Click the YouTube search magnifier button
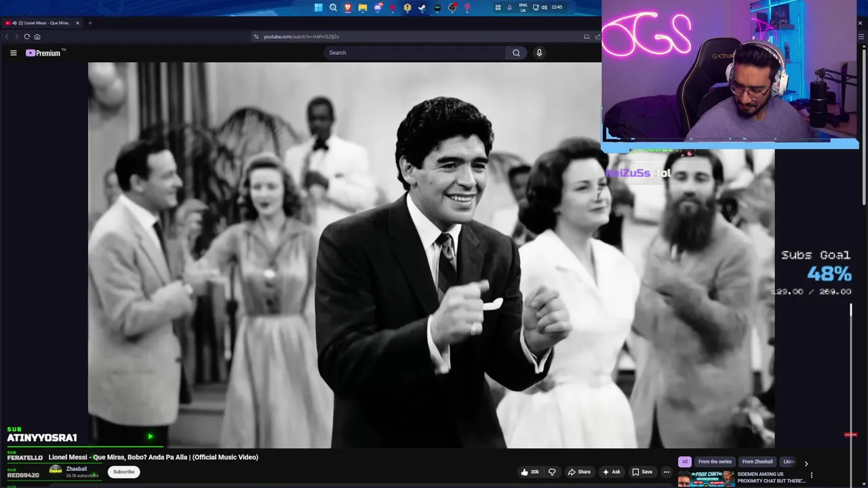 [516, 53]
